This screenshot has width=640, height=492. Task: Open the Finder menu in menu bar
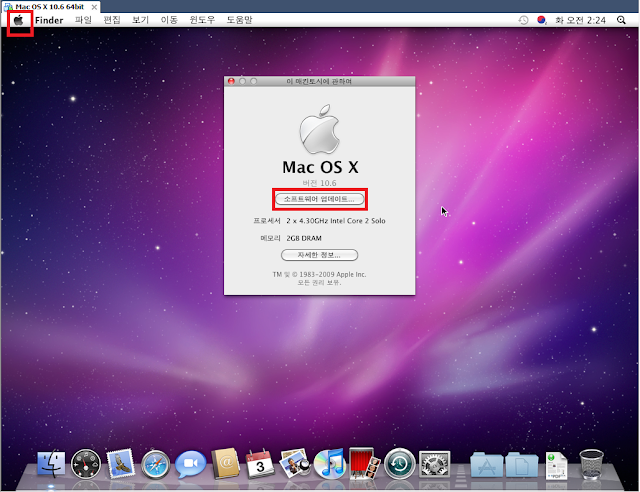tap(49, 20)
